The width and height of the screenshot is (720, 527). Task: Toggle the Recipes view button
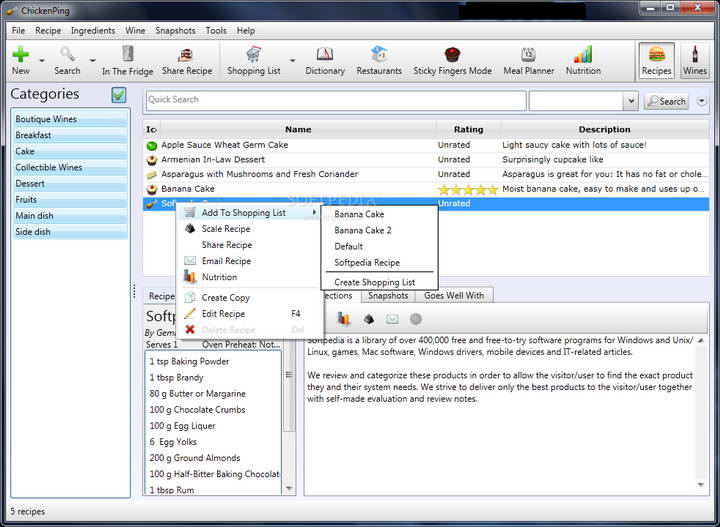656,60
